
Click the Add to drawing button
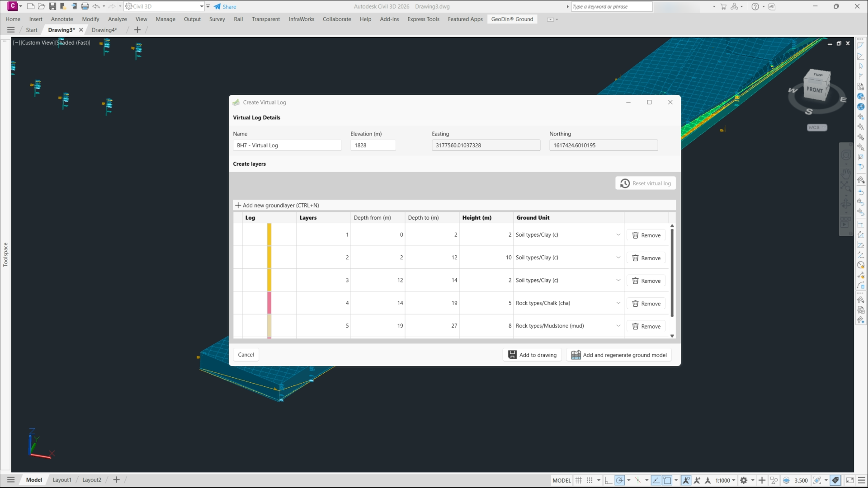coord(533,355)
